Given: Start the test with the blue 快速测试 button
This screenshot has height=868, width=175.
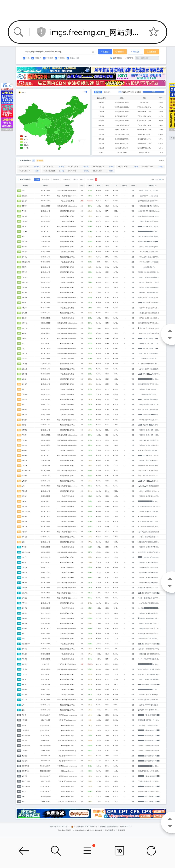Looking at the screenshot, I should [105, 52].
